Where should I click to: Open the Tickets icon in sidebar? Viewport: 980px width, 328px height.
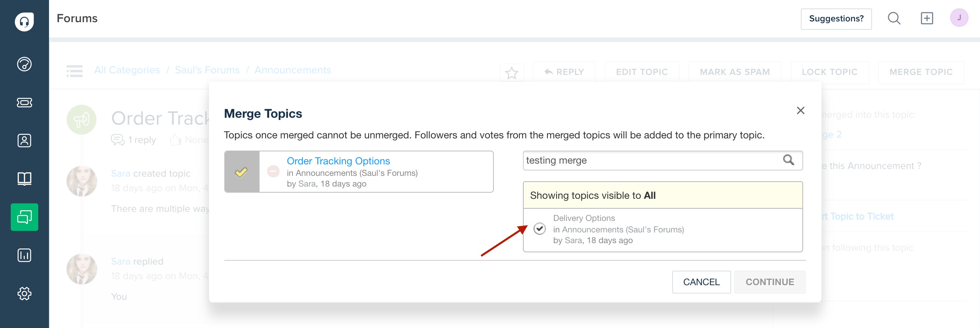[x=24, y=102]
